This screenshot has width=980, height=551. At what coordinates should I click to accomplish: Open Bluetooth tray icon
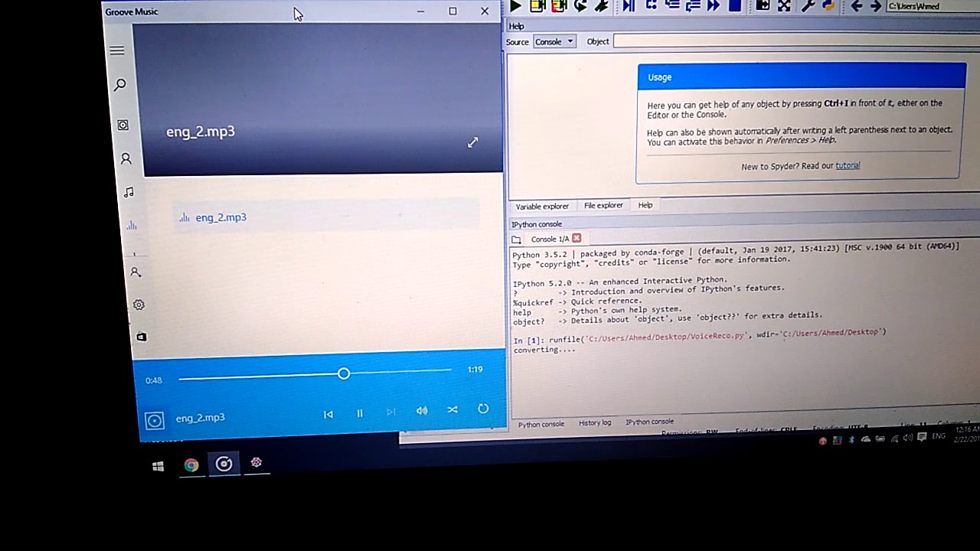point(851,439)
